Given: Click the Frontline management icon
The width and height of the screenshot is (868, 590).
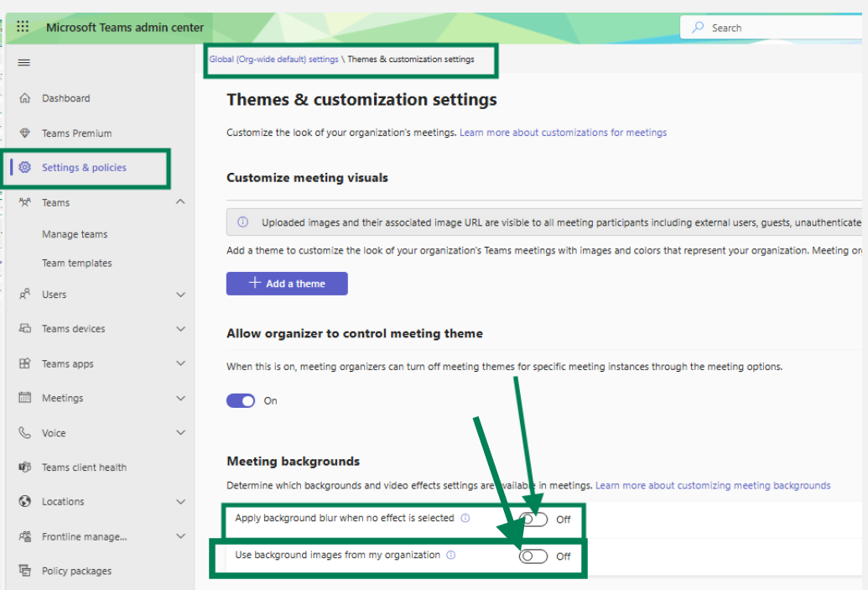Looking at the screenshot, I should 25,536.
